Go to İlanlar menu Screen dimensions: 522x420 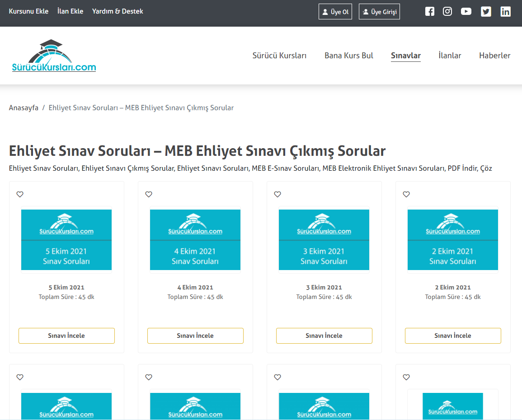coord(450,56)
